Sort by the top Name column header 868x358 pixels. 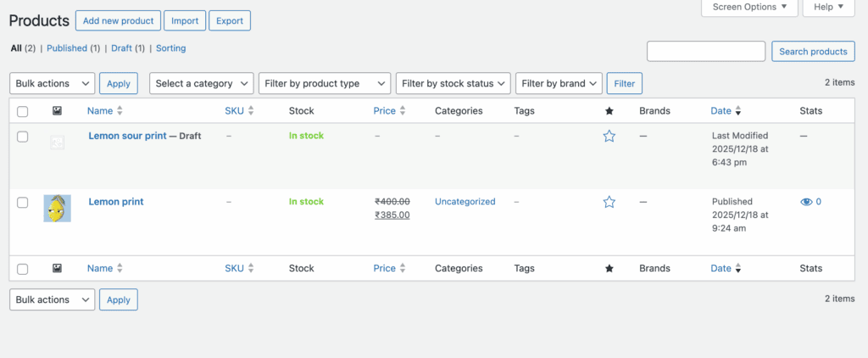(x=100, y=111)
